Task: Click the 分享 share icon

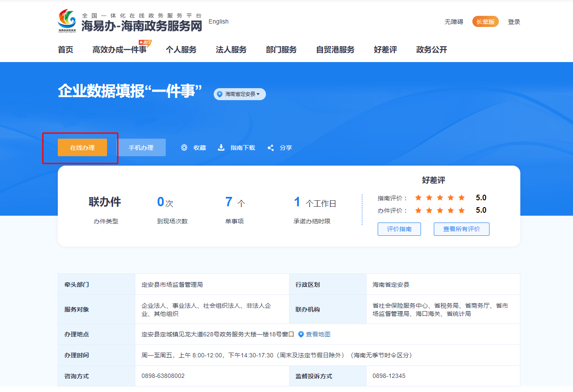Action: tap(271, 148)
